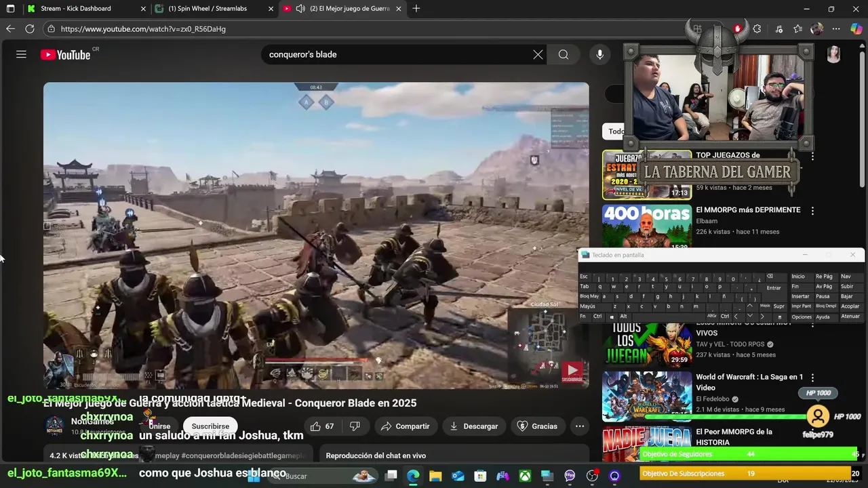Image resolution: width=868 pixels, height=488 pixels.
Task: Click the Gracias thanks button
Action: coord(537,426)
